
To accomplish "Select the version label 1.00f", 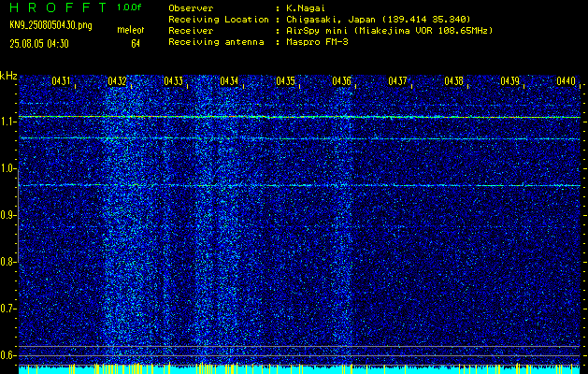I will tap(129, 7).
